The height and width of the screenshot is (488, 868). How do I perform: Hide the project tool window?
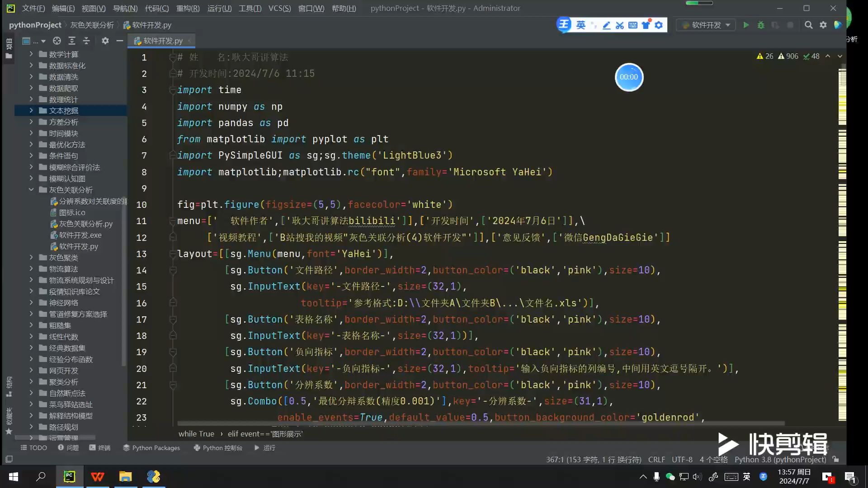point(120,41)
